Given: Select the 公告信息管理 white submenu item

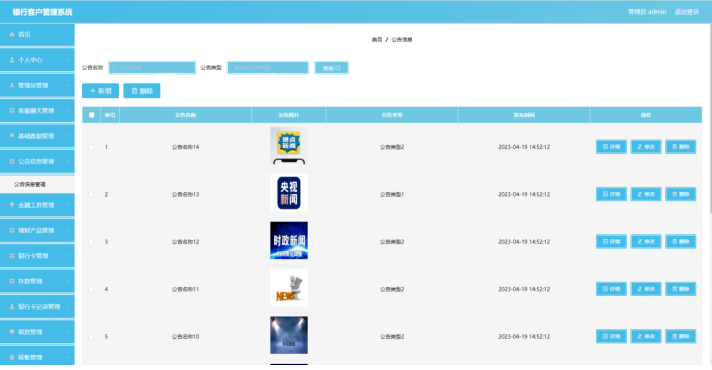Looking at the screenshot, I should pos(37,184).
